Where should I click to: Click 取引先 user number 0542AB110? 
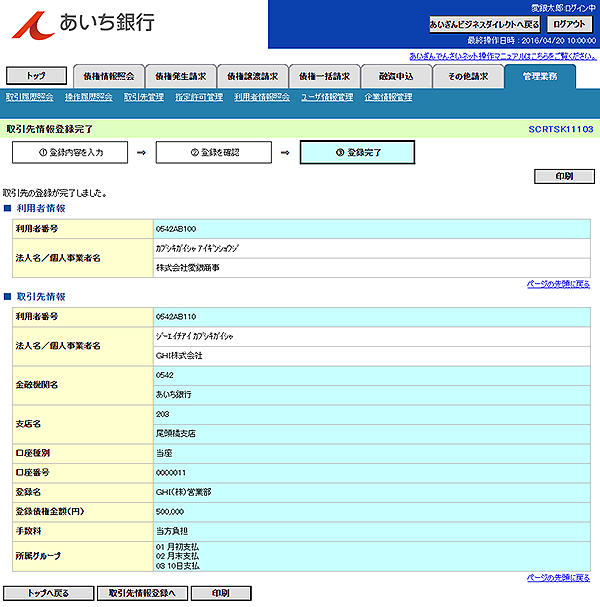click(176, 317)
